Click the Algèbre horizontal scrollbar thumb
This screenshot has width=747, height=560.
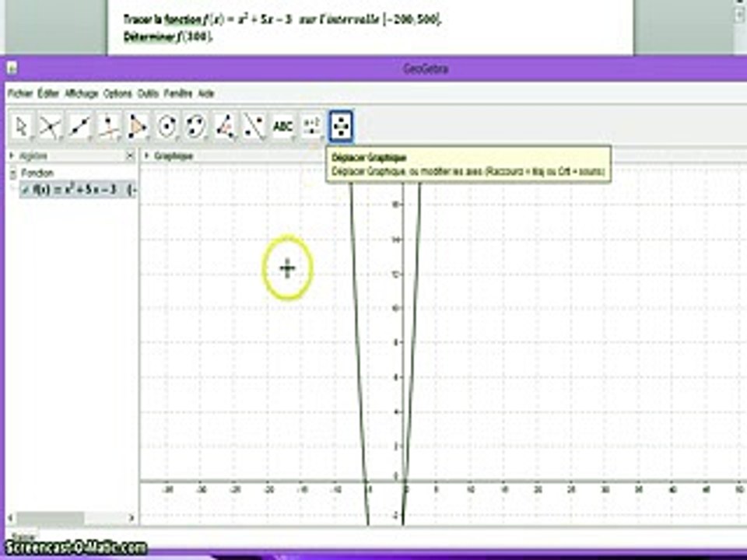point(51,517)
